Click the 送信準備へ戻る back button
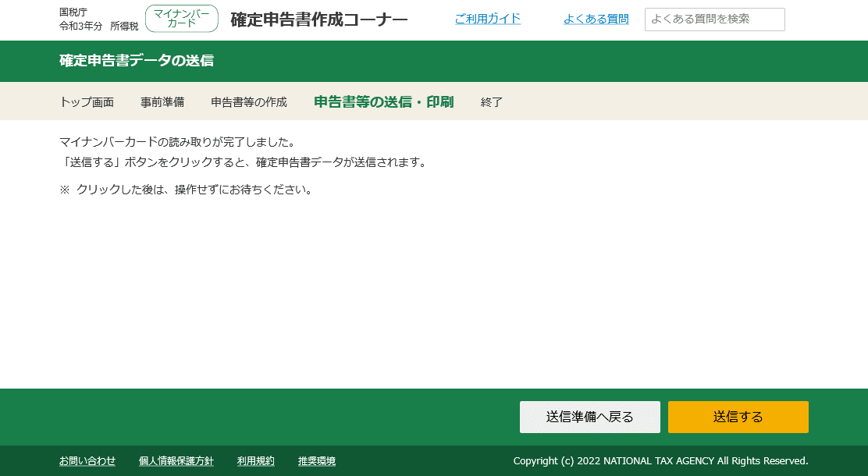The width and height of the screenshot is (868, 476). coord(589,417)
